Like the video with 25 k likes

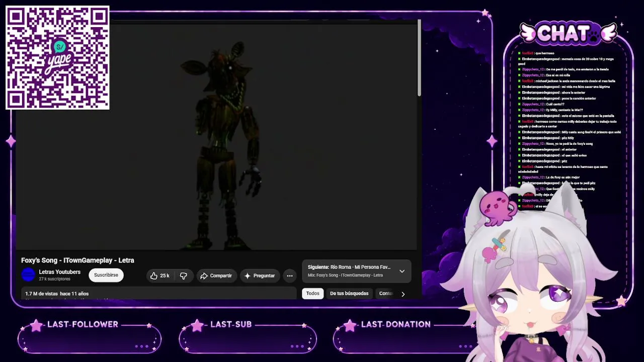pyautogui.click(x=159, y=276)
